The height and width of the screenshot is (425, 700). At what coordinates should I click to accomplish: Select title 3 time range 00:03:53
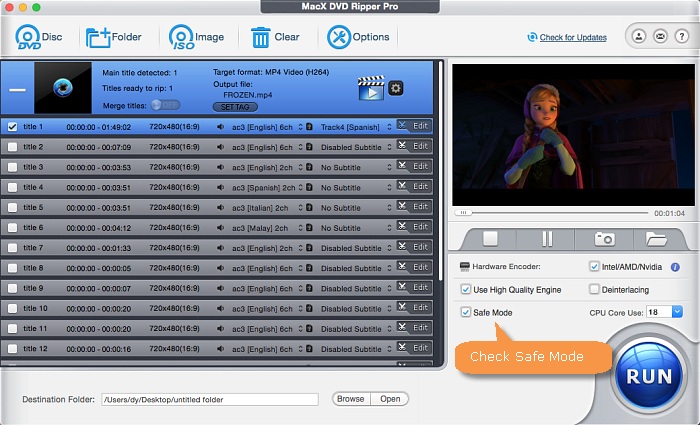click(x=99, y=168)
